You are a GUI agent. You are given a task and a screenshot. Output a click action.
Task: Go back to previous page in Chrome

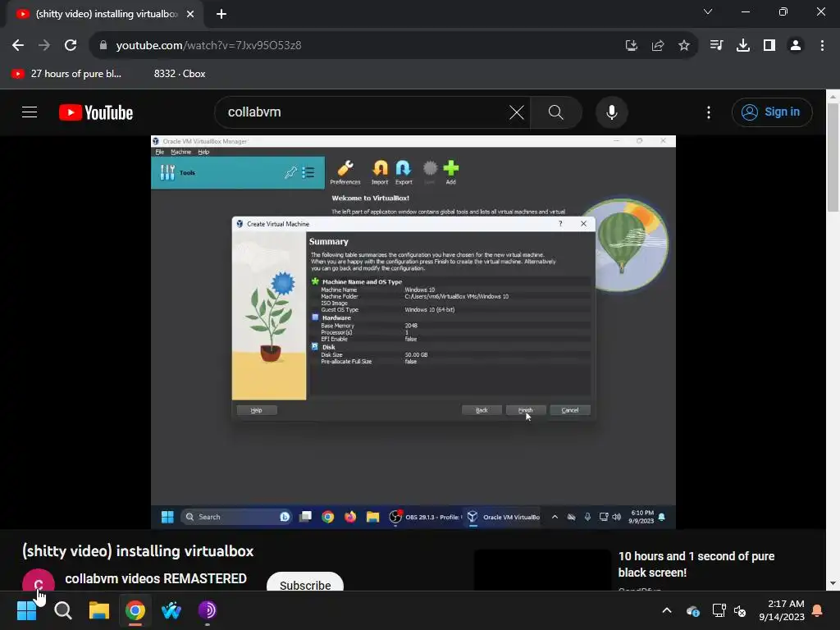coord(18,46)
